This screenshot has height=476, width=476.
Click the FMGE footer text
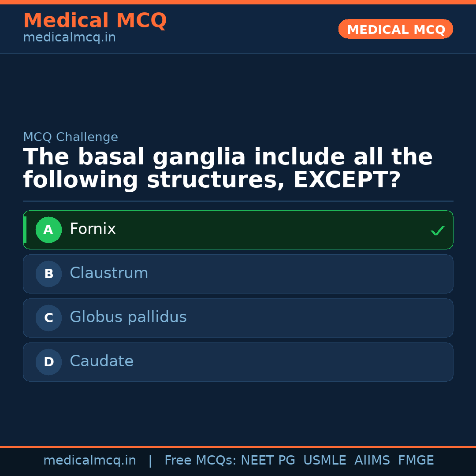416,460
